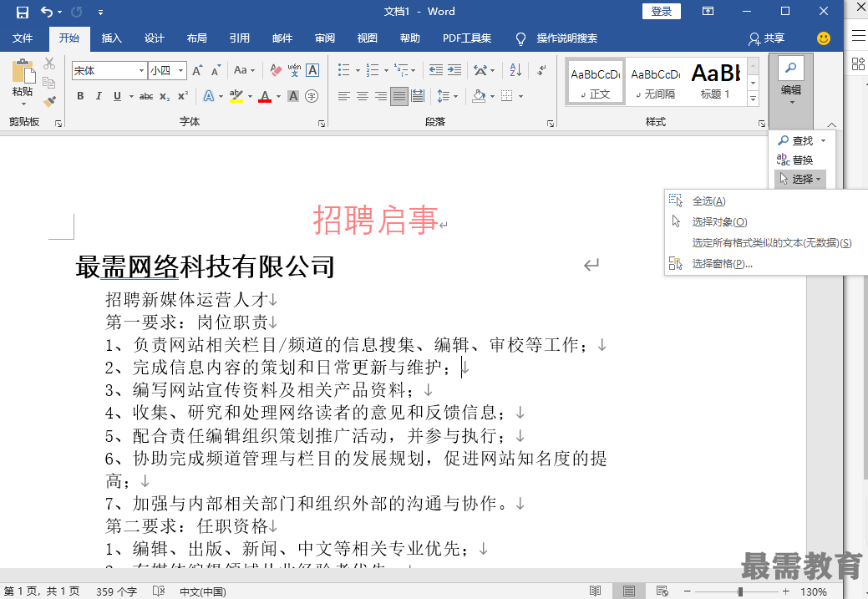Switch to Read Mode view in the status bar
This screenshot has height=599, width=868.
point(595,591)
